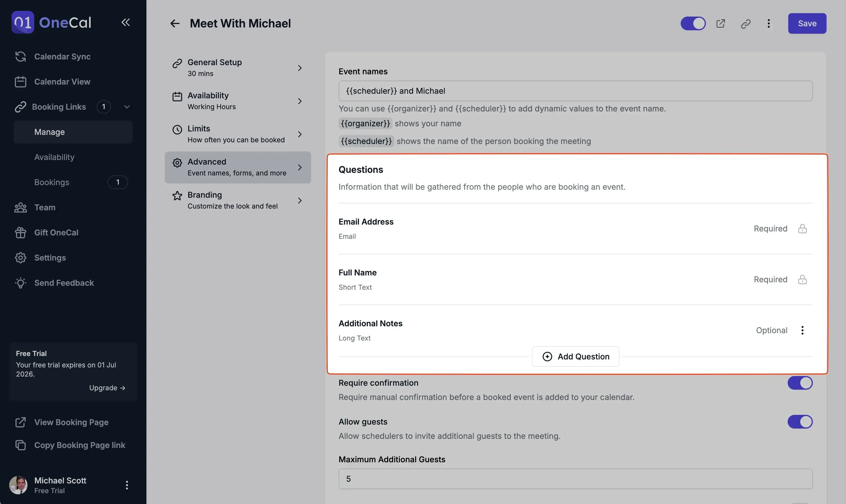Expand the Booking Links section chevron
The width and height of the screenshot is (846, 504).
127,107
